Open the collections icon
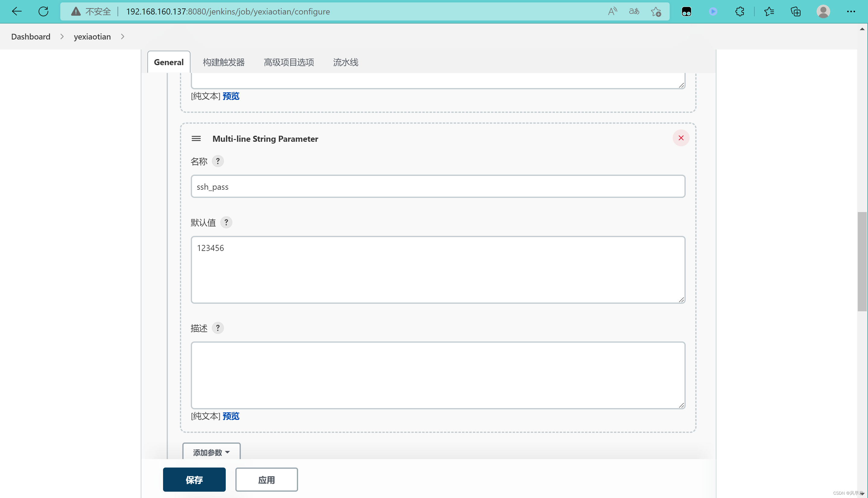 click(x=796, y=11)
